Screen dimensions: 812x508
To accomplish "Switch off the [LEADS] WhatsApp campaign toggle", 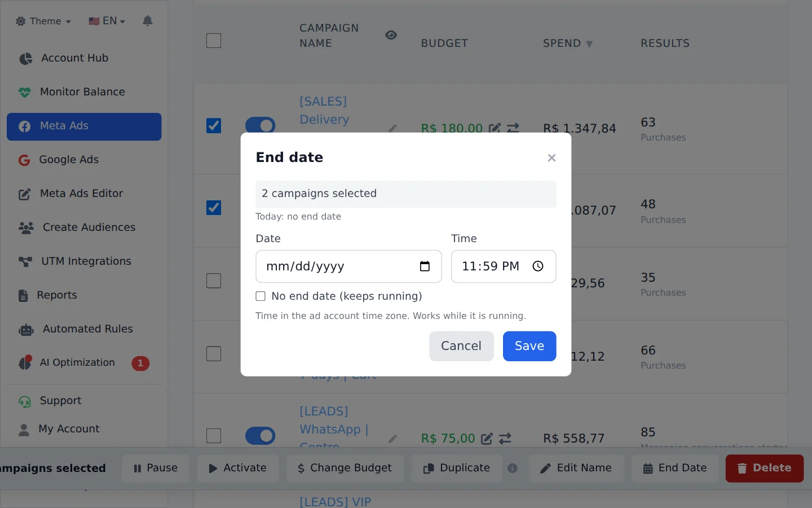I will tap(261, 436).
